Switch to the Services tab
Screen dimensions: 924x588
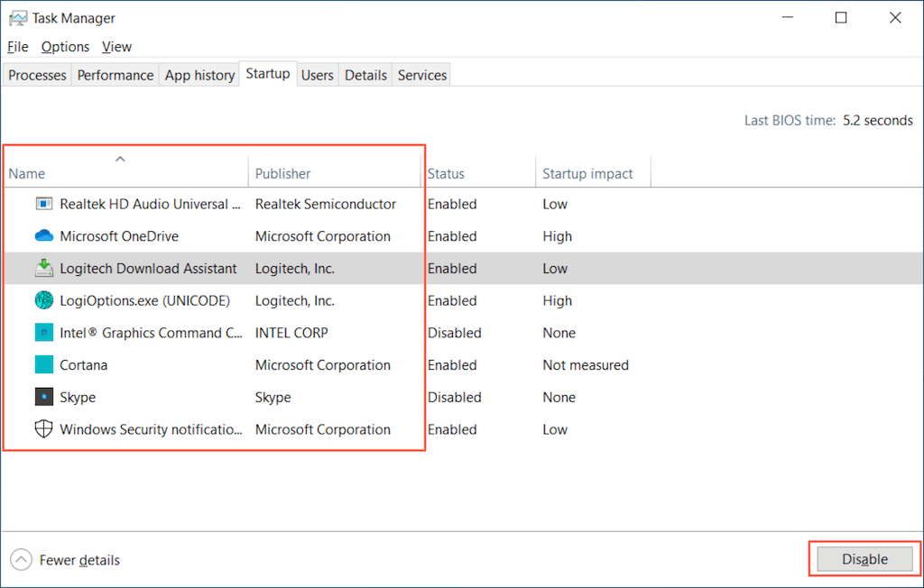pyautogui.click(x=422, y=76)
